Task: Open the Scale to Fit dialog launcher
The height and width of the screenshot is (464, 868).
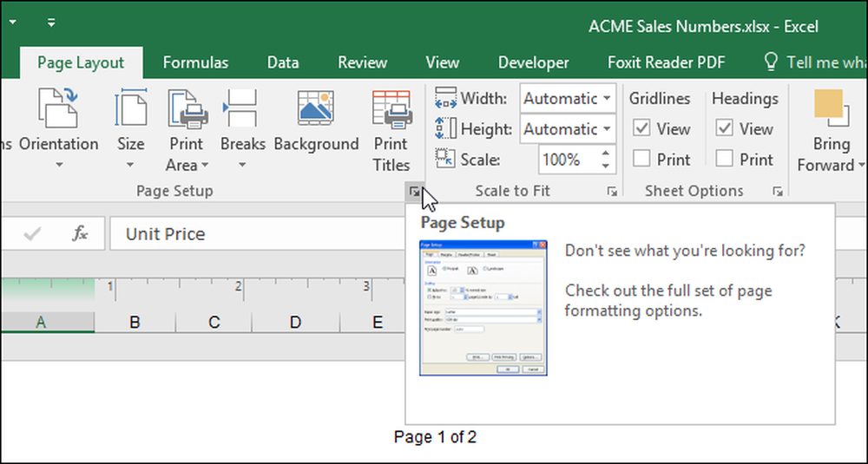Action: [612, 192]
